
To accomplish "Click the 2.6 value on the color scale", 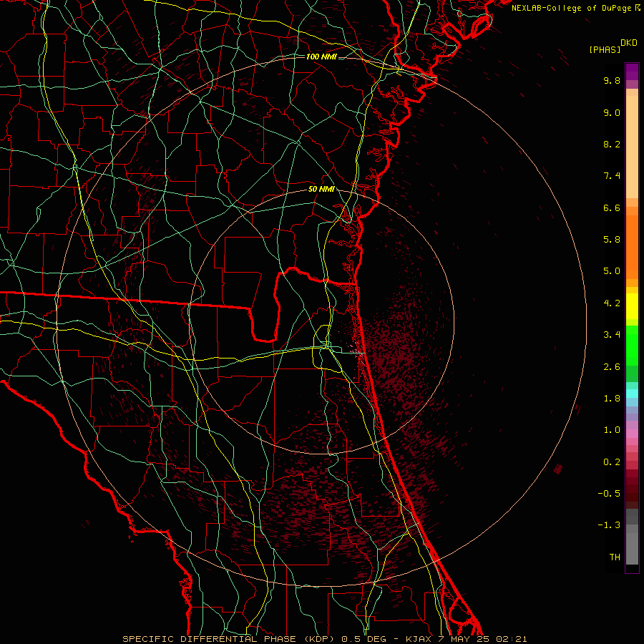I will pyautogui.click(x=612, y=367).
